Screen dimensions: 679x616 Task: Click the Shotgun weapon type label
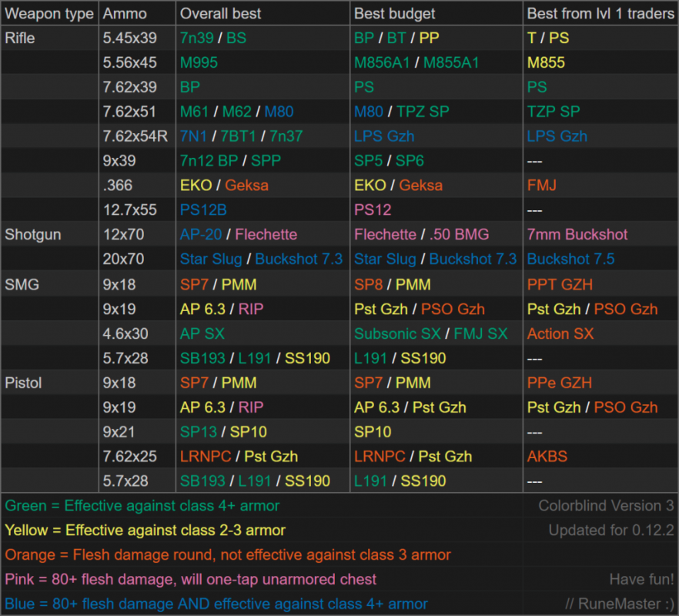click(33, 234)
